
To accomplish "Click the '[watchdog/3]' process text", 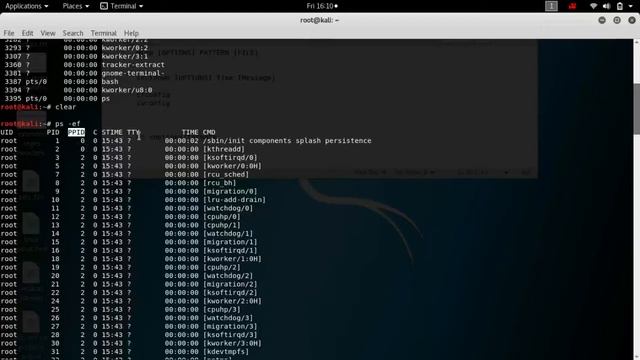I will (x=228, y=318).
